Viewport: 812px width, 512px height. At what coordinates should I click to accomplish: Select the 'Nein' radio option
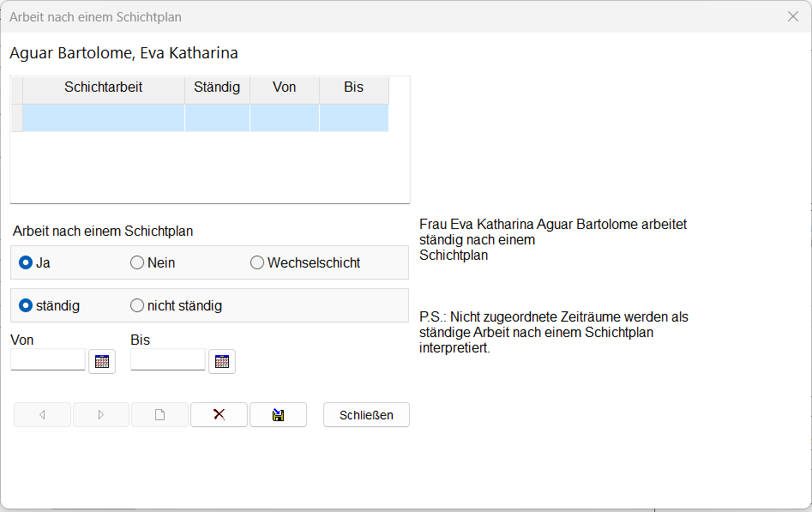coord(137,263)
